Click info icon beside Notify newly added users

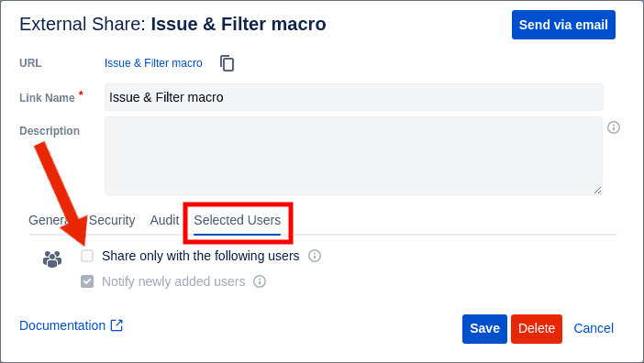click(x=260, y=281)
